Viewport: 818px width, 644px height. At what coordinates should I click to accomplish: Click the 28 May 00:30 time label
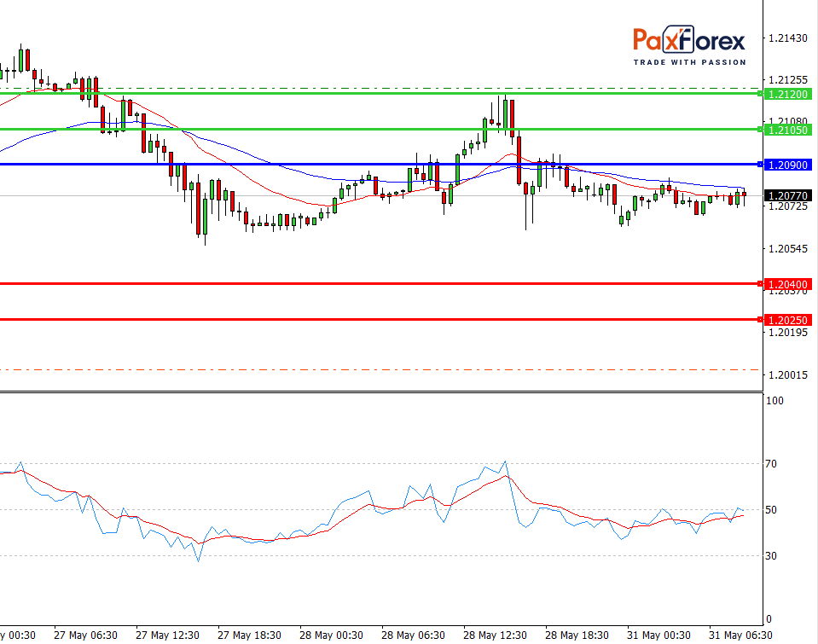332,635
